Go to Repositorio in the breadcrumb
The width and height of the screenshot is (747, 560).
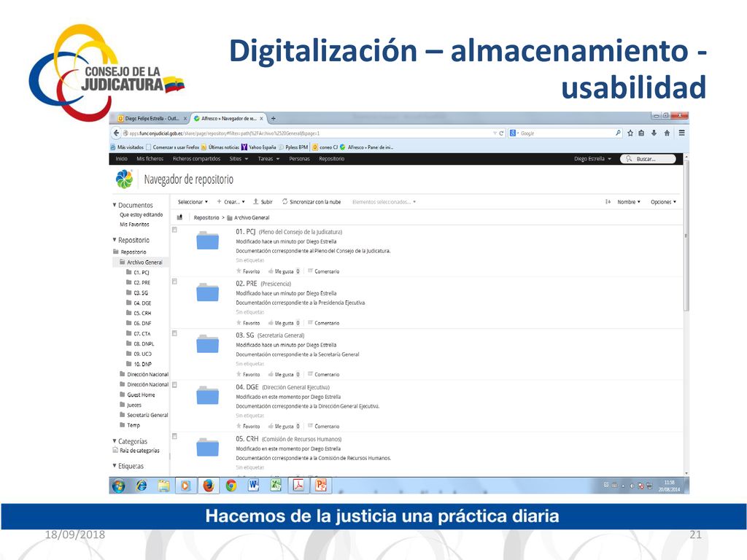tap(206, 217)
